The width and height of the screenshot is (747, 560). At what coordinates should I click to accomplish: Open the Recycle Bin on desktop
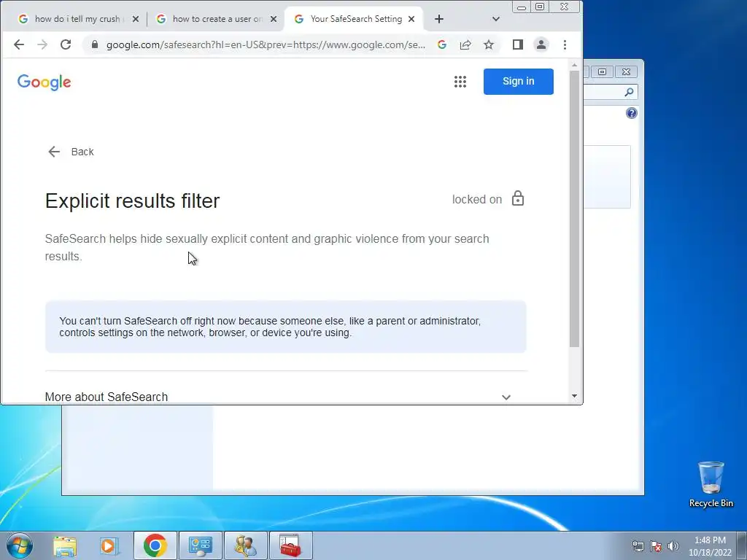click(711, 484)
